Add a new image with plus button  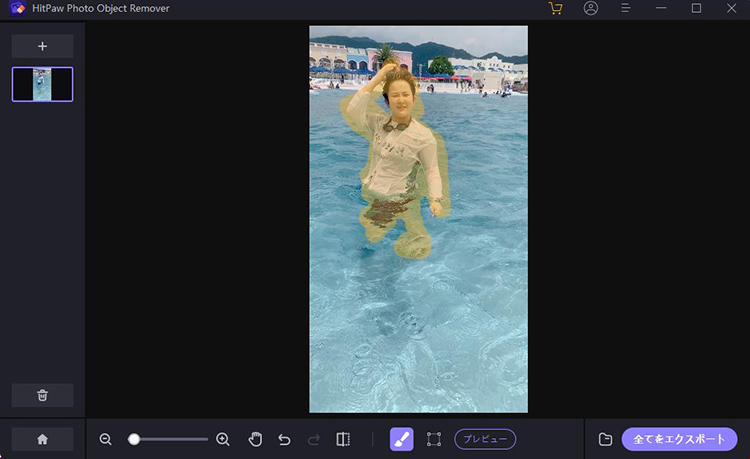[x=42, y=46]
